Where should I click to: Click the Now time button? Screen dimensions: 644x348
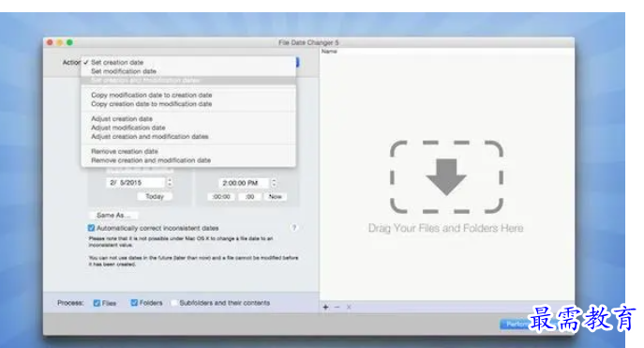[276, 197]
